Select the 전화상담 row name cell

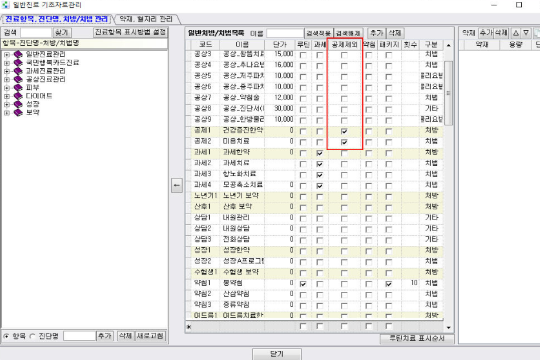pyautogui.click(x=242, y=239)
